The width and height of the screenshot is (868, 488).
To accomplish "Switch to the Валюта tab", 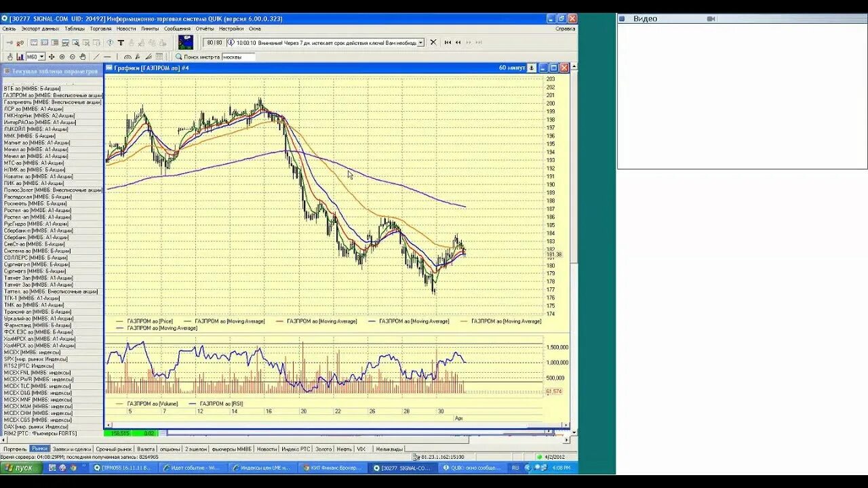I will 146,449.
